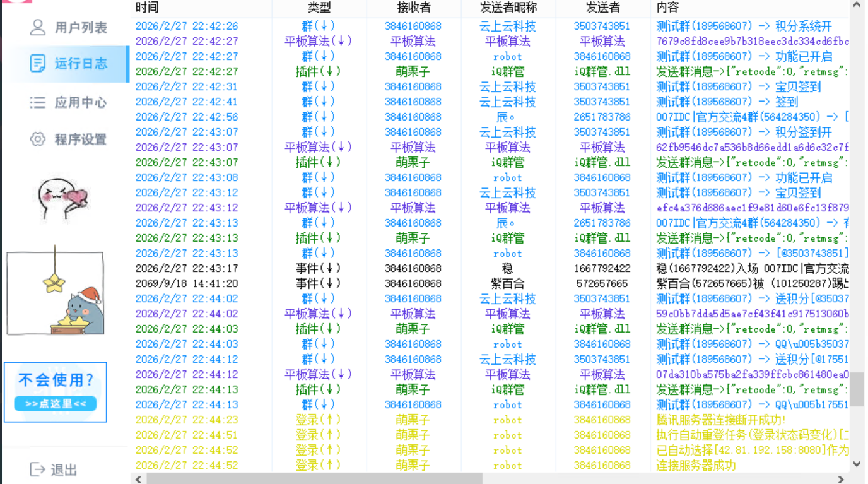Click 辰。 nickname in 22:42:56 row
Screen dimensions: 868x484
pos(507,117)
